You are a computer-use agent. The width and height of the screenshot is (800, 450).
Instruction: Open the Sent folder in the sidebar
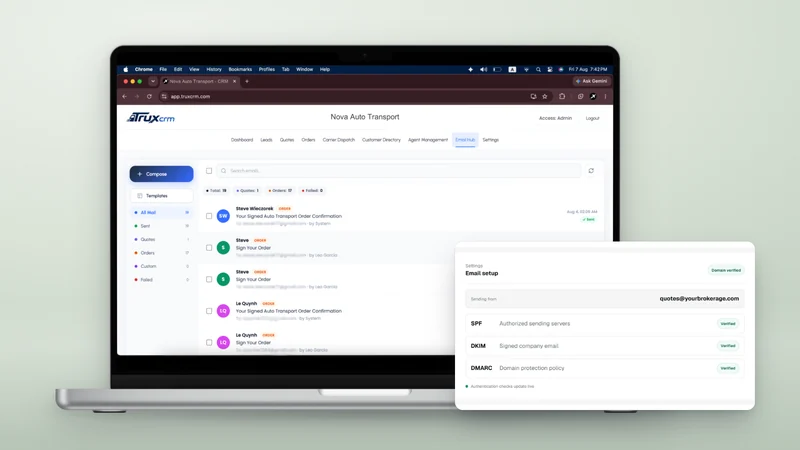point(161,226)
